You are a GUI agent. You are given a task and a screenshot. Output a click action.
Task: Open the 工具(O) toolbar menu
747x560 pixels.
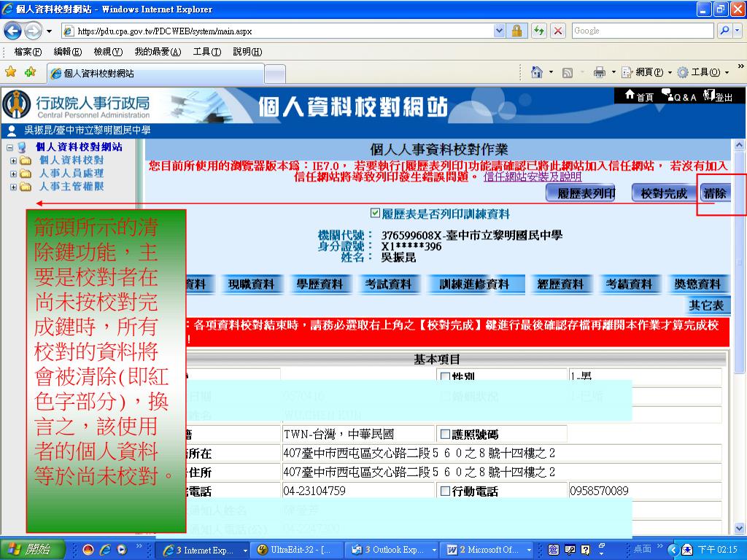coord(703,72)
